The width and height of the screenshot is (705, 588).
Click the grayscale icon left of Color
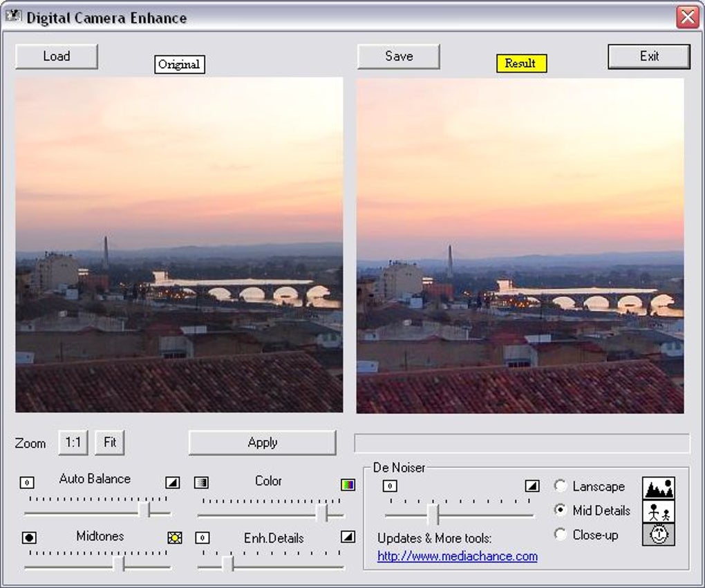(201, 483)
